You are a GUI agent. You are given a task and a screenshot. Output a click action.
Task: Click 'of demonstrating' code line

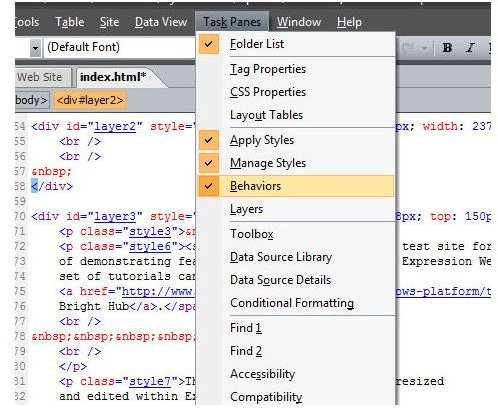click(127, 262)
